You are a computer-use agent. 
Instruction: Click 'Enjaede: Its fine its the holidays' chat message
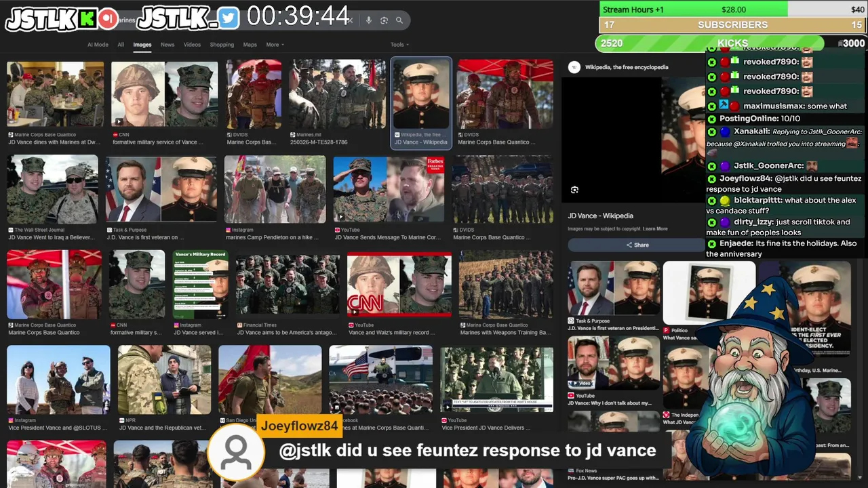point(783,248)
